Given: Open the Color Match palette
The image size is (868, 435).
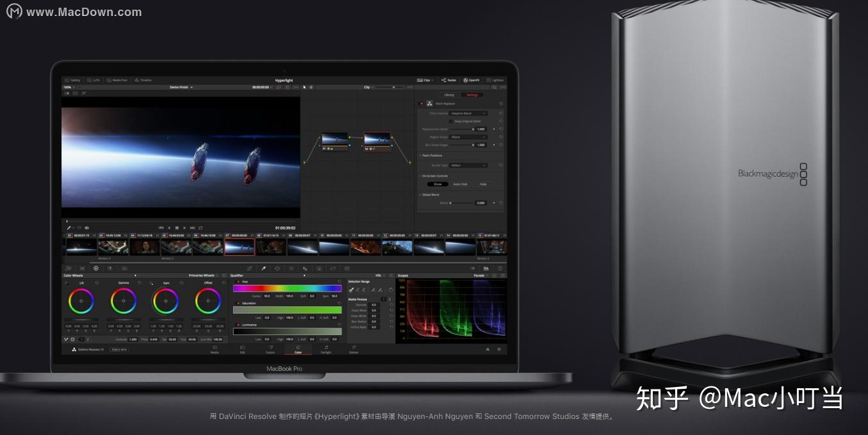Looking at the screenshot, I should click(x=82, y=268).
